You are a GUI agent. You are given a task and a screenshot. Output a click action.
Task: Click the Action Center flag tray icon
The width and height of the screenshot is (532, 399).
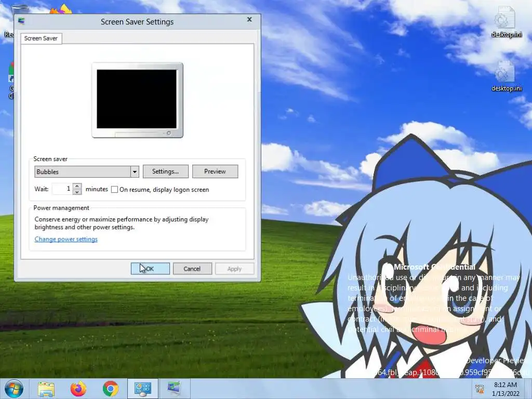(480, 389)
